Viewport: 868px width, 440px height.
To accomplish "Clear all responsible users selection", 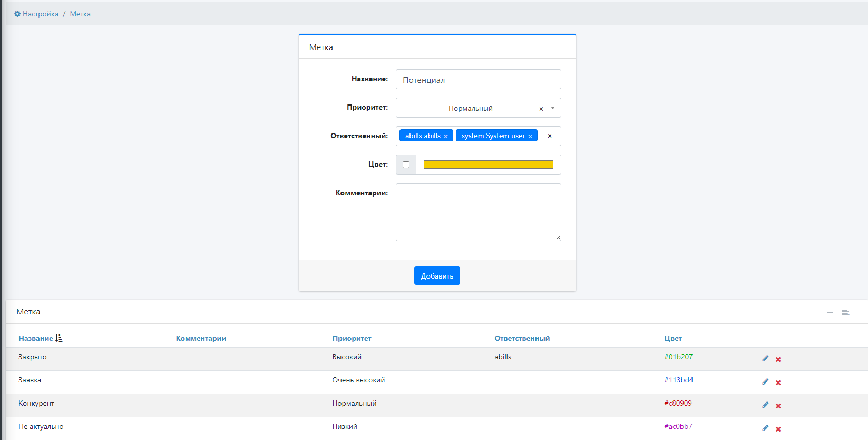I will click(x=549, y=136).
